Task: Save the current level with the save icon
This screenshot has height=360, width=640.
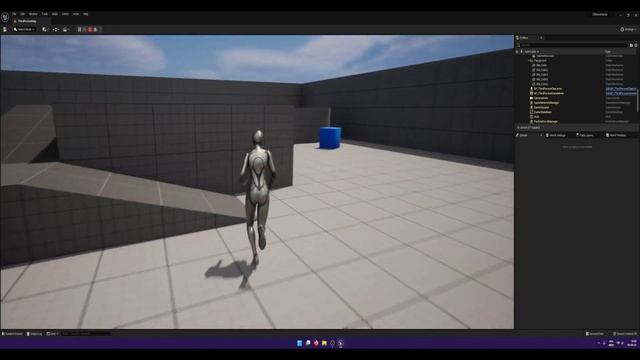Action: click(x=5, y=29)
